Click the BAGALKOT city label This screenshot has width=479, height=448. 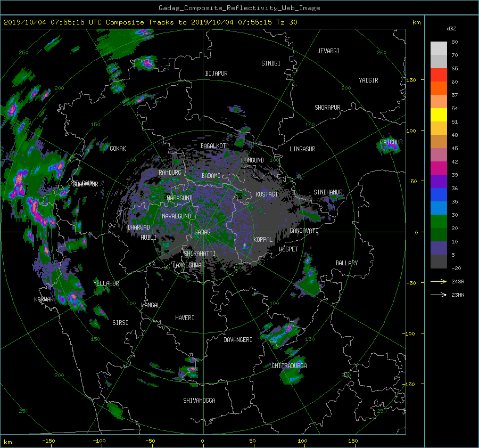point(213,146)
